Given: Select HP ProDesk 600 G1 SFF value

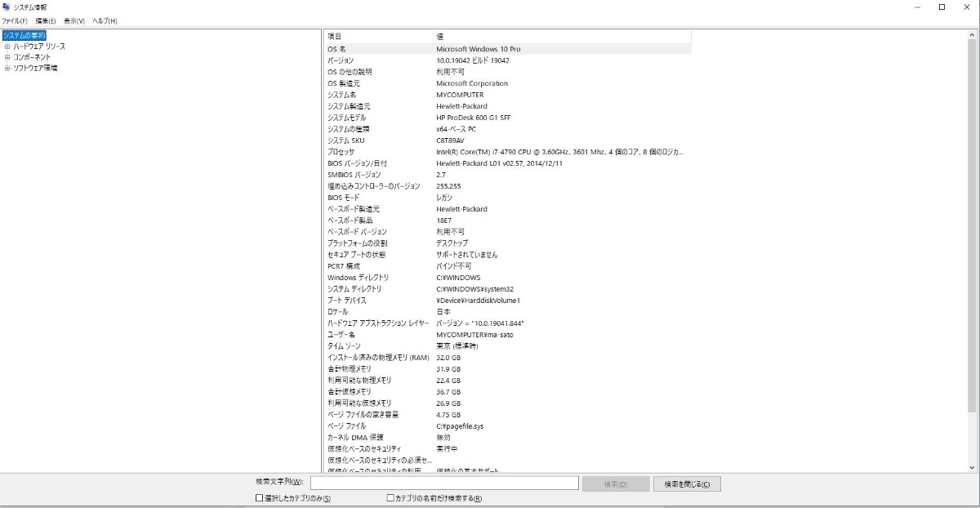Looking at the screenshot, I should [x=474, y=118].
